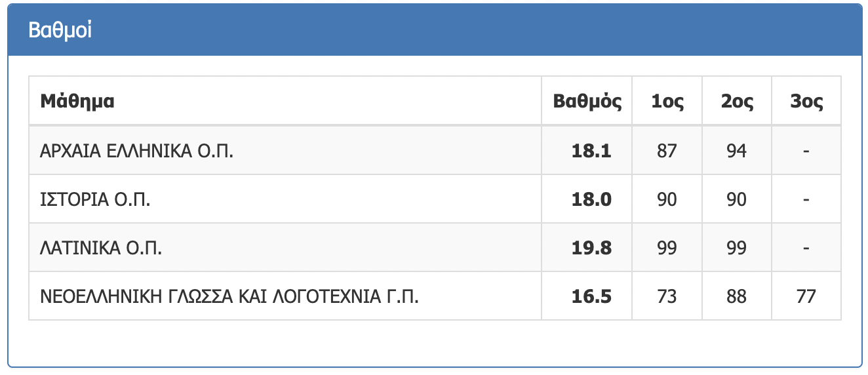The width and height of the screenshot is (868, 375).
Task: Click first grader score 87
Action: [667, 151]
